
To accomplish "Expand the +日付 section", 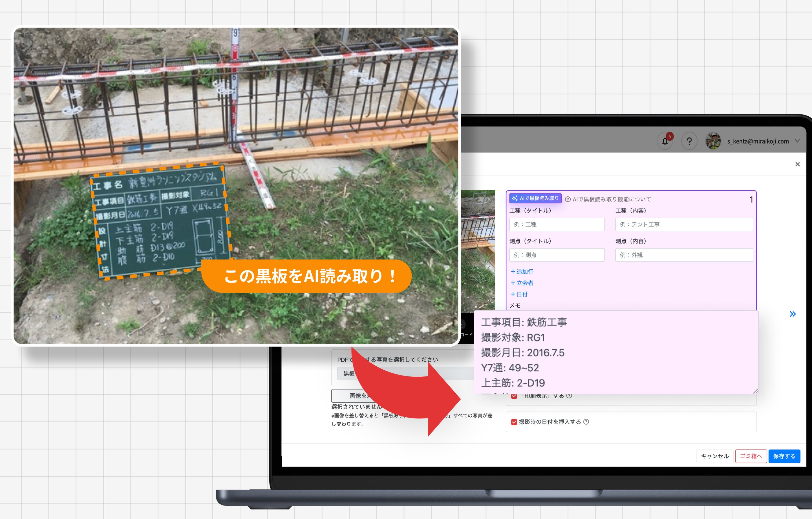I will click(x=519, y=294).
